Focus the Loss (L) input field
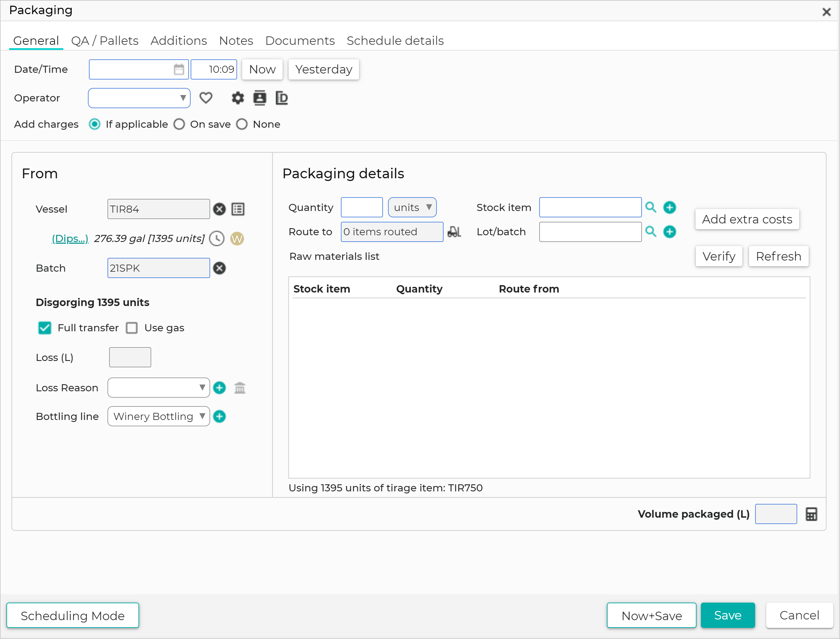Viewport: 840px width, 639px height. pyautogui.click(x=130, y=357)
